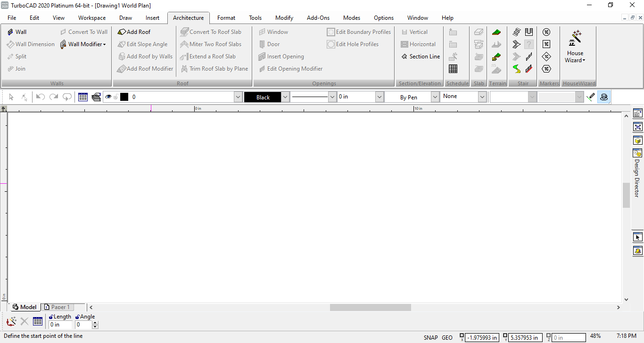
Task: Click the Select arrow tool in toolbar
Action: pos(11,97)
